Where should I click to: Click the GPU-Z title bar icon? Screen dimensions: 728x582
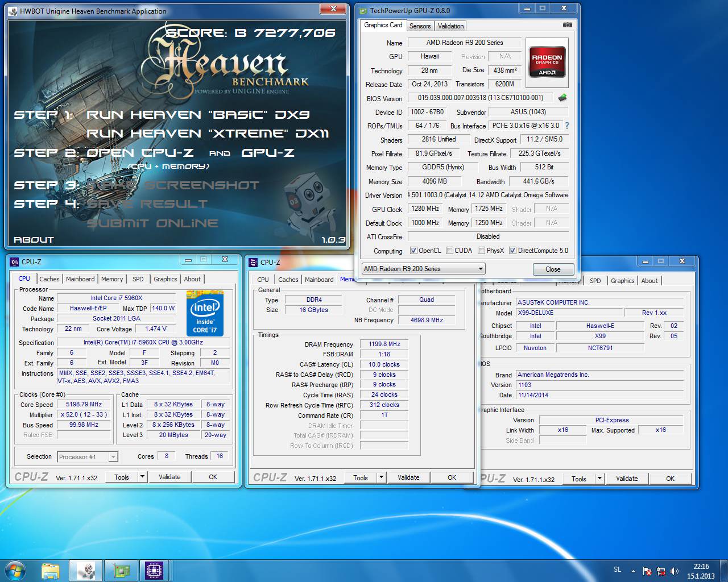[x=363, y=10]
